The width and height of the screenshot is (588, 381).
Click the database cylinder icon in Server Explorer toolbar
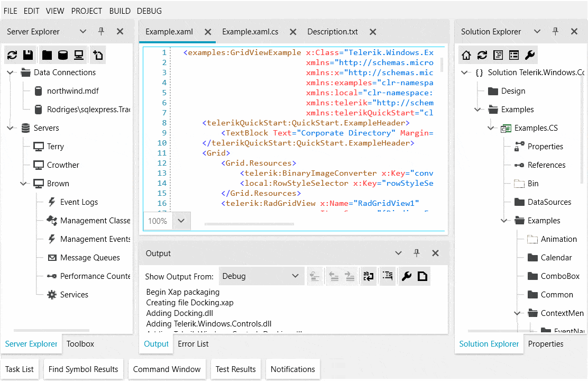[x=63, y=55]
